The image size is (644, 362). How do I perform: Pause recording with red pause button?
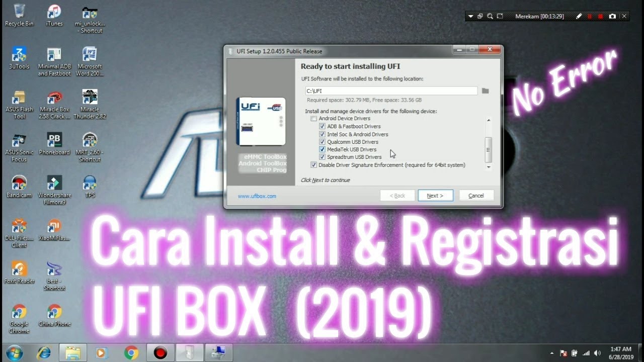[590, 16]
